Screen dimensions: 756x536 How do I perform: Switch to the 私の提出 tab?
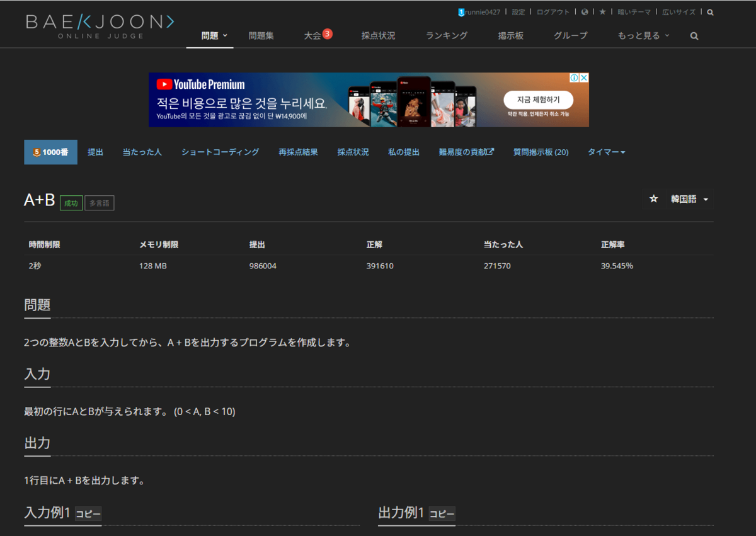point(404,152)
